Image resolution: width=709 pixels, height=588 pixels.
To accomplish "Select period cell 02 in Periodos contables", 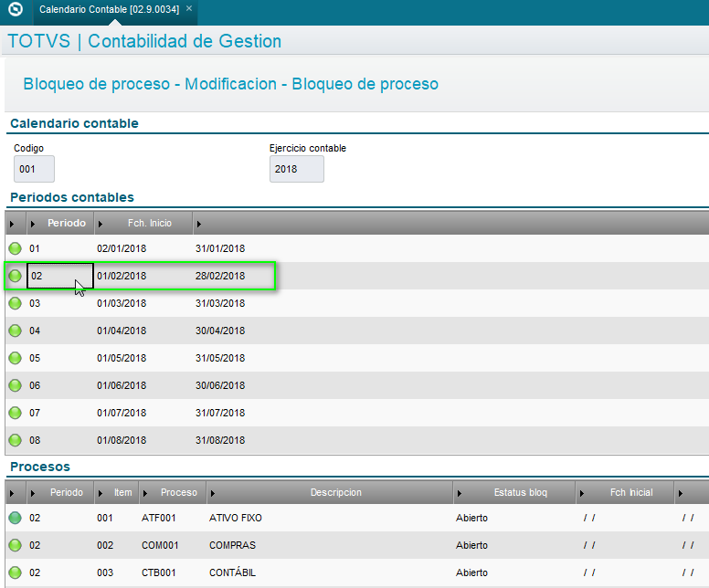I will [60, 276].
